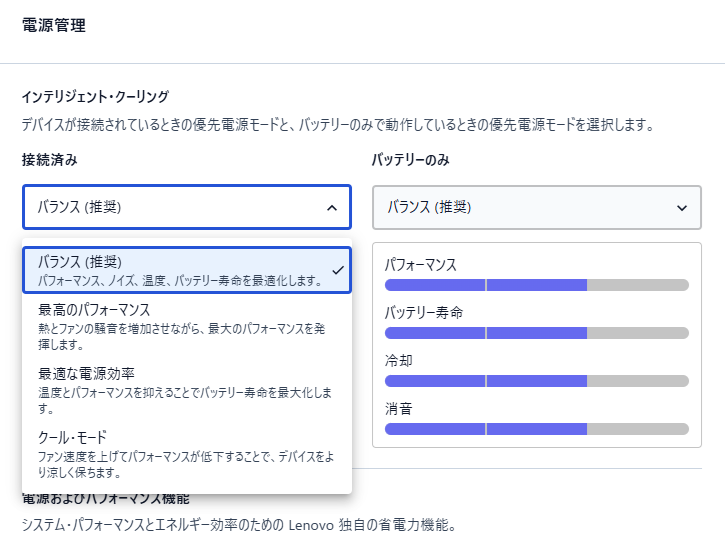Click the checkmark icon on バランス option
725x540 pixels.
pos(338,270)
